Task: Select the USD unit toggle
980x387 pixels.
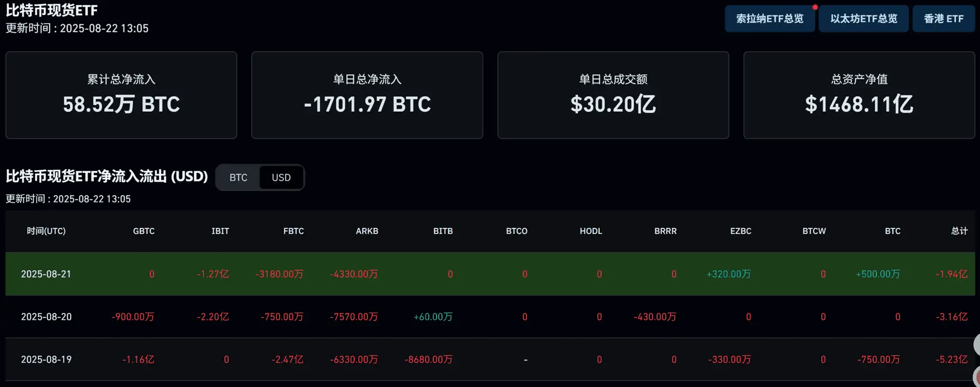Action: point(281,177)
